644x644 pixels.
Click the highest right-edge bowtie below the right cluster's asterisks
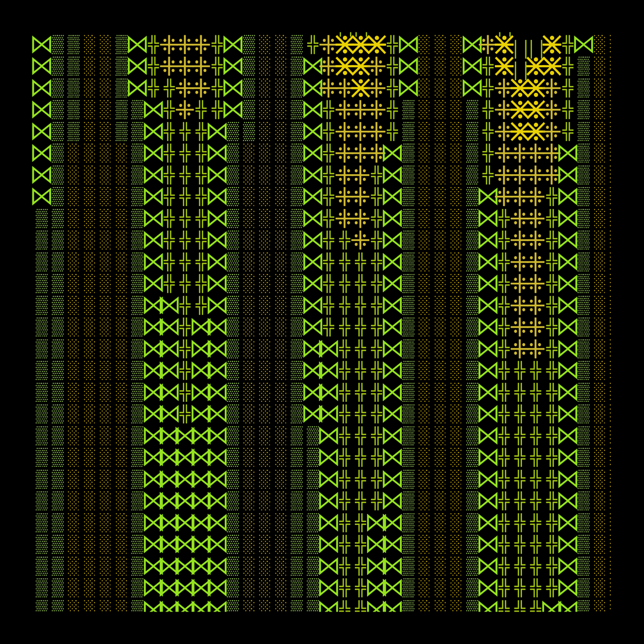567,153
